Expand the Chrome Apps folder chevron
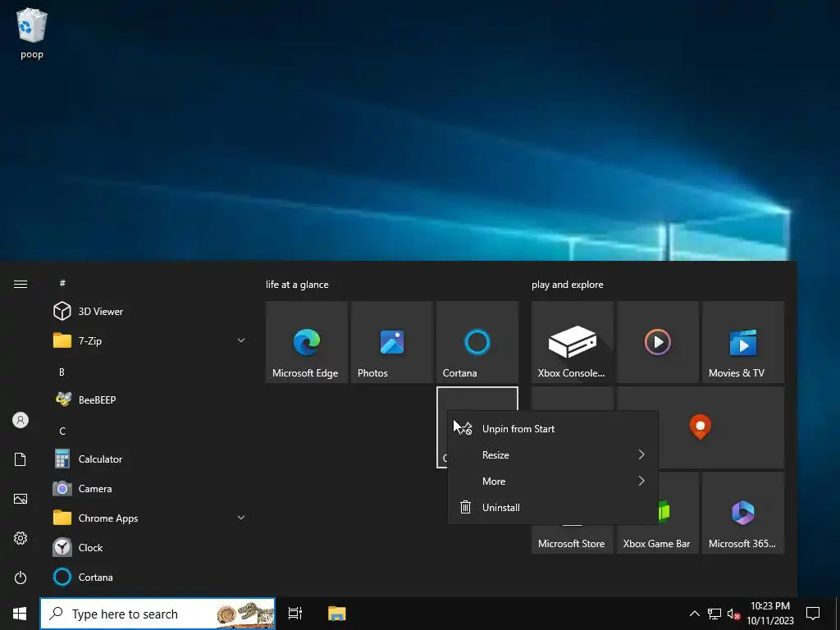The image size is (840, 630). click(x=241, y=518)
